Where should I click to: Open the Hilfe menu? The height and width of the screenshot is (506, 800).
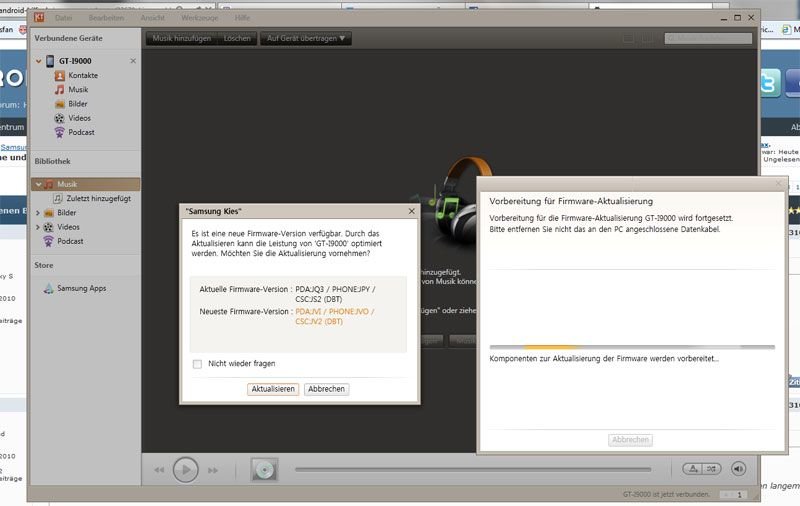click(242, 18)
